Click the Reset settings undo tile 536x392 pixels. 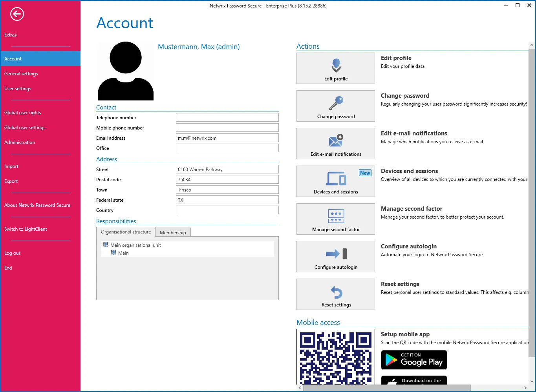pos(336,294)
